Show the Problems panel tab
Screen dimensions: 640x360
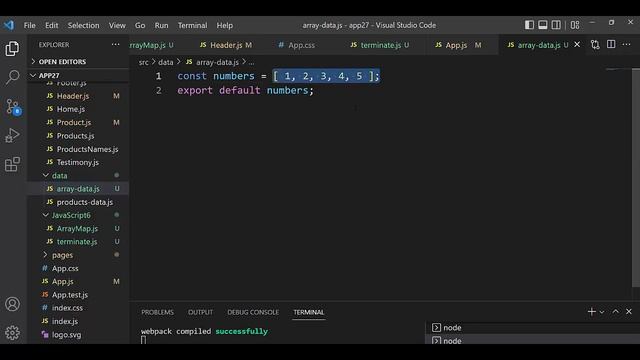pos(158,312)
